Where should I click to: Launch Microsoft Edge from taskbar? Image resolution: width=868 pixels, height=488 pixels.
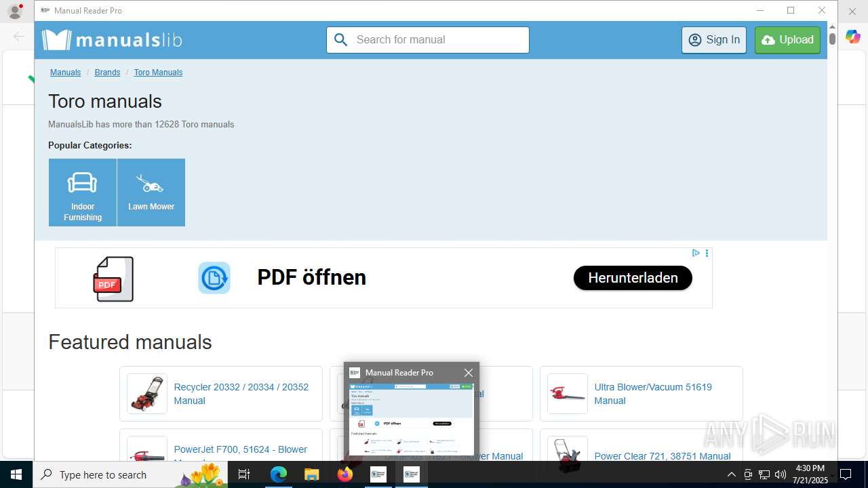pyautogui.click(x=279, y=474)
